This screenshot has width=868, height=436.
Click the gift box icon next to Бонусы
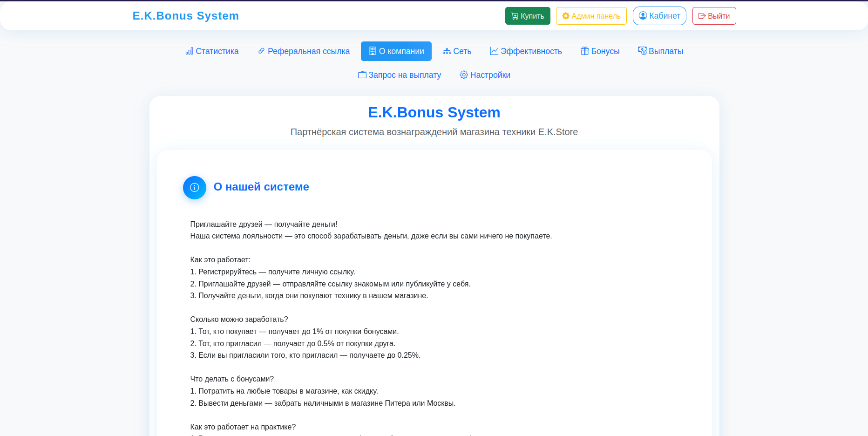(x=584, y=51)
